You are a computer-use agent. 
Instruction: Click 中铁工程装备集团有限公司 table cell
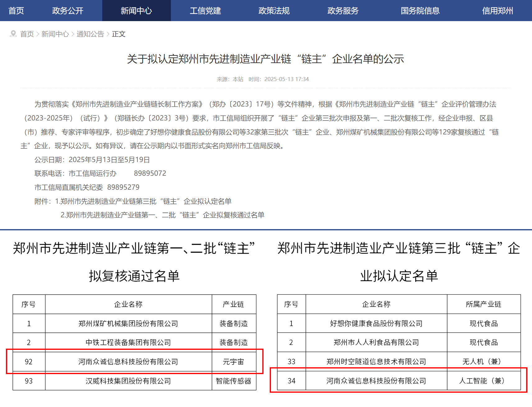pos(128,342)
